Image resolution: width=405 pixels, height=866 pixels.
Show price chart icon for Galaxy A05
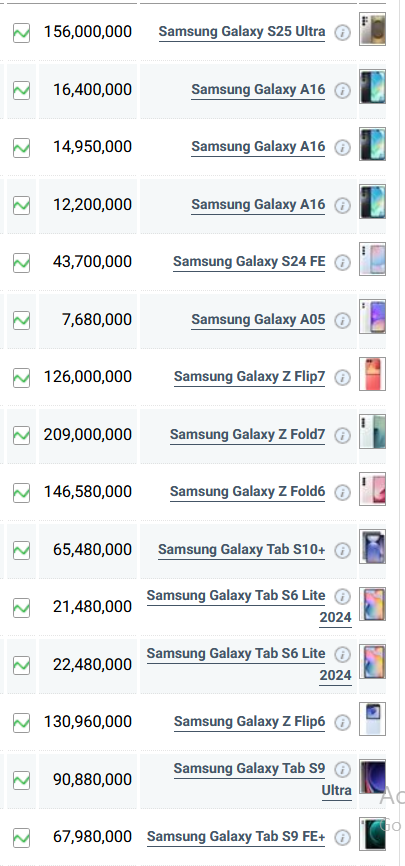point(22,320)
